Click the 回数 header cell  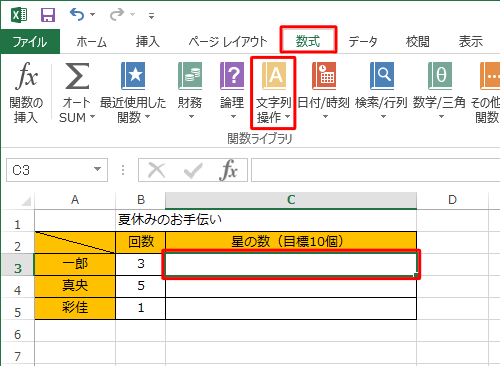141,242
